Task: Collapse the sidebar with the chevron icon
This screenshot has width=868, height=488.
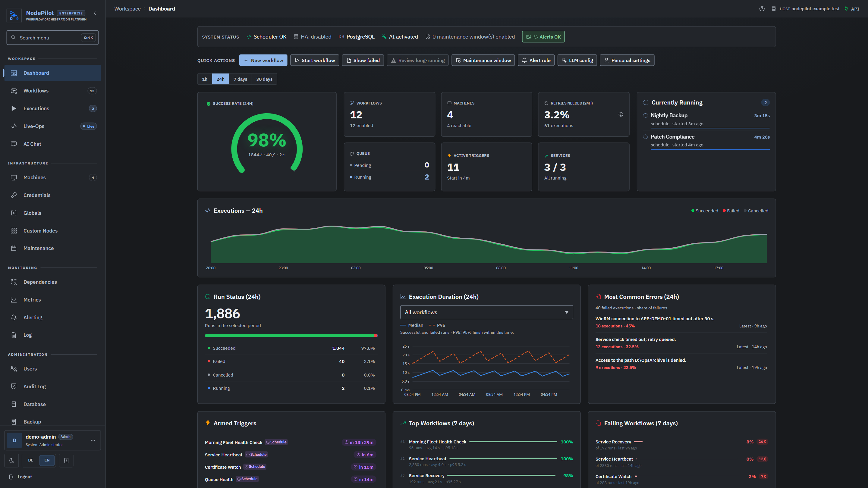Action: click(x=95, y=13)
